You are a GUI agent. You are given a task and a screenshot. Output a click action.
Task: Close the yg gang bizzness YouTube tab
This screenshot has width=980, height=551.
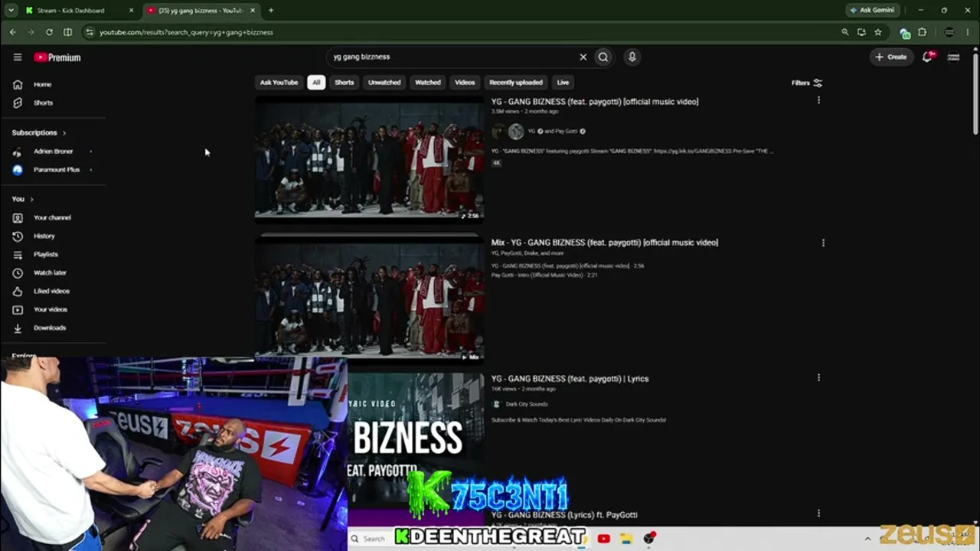click(253, 10)
